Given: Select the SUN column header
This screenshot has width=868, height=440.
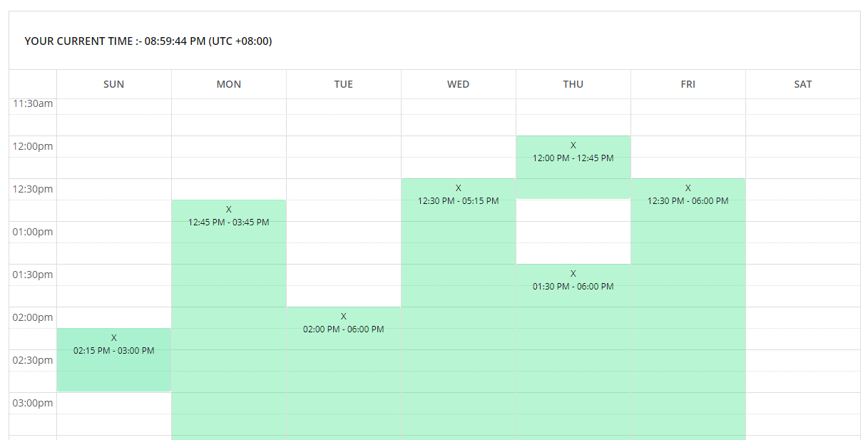Looking at the screenshot, I should point(114,84).
